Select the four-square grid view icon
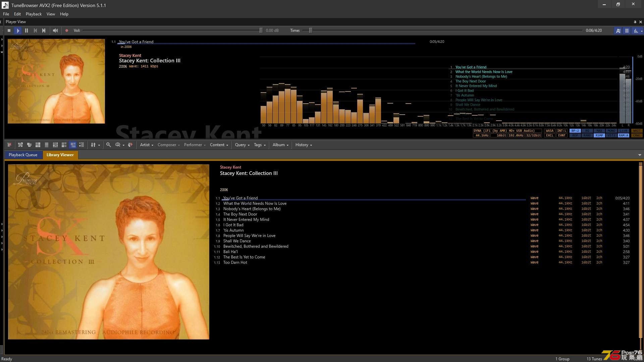Image resolution: width=644 pixels, height=362 pixels. tap(38, 145)
